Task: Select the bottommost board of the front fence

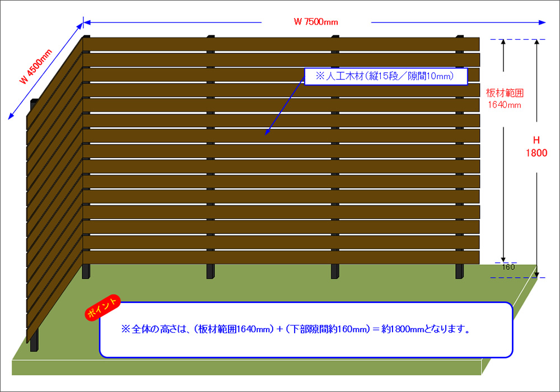Action: point(281,257)
